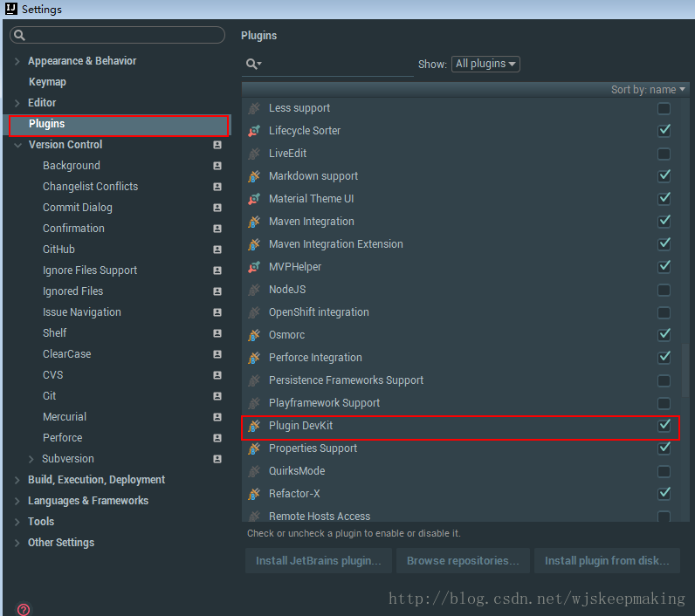Expand Languages & Frameworks section
This screenshot has width=695, height=616.
17,501
